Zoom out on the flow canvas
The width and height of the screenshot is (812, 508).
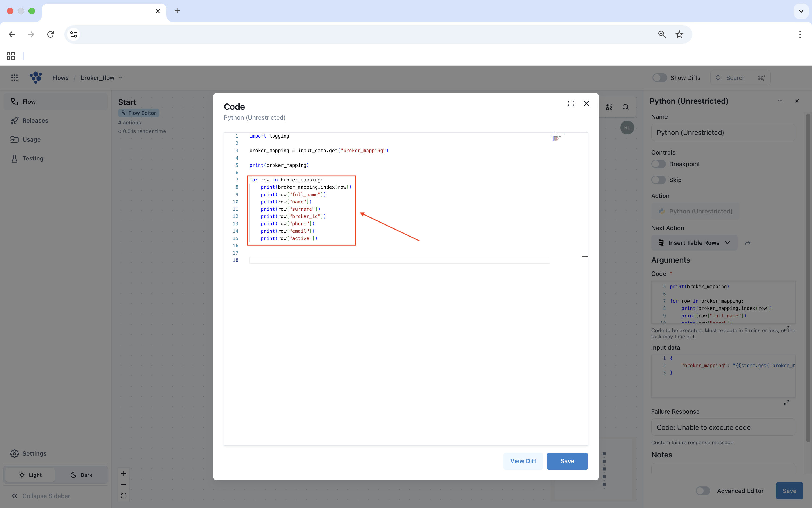pyautogui.click(x=124, y=485)
